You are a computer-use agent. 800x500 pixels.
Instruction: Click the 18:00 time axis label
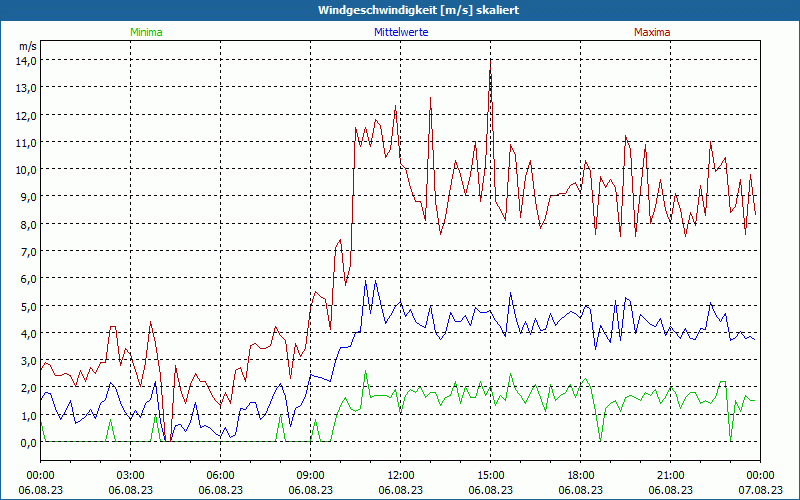[581, 476]
